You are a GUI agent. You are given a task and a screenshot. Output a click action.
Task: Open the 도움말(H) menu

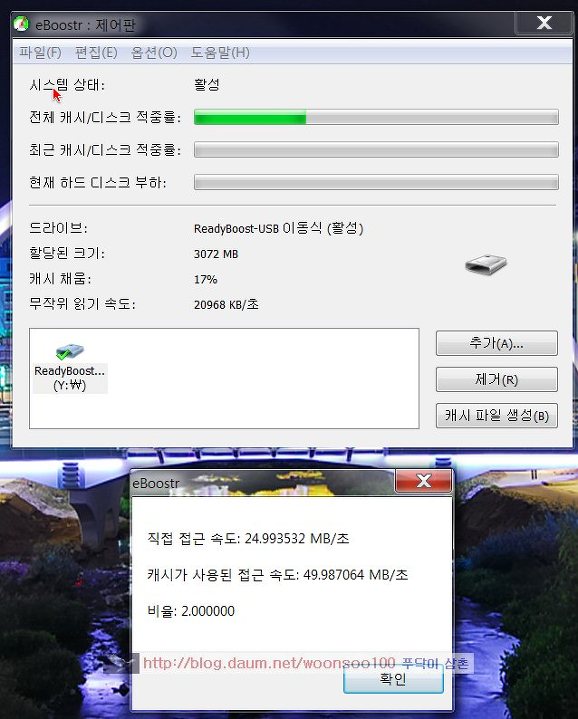coord(220,53)
